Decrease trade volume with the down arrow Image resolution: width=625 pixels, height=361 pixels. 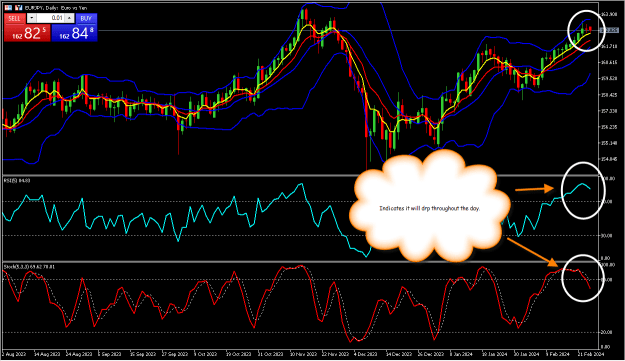click(x=31, y=18)
